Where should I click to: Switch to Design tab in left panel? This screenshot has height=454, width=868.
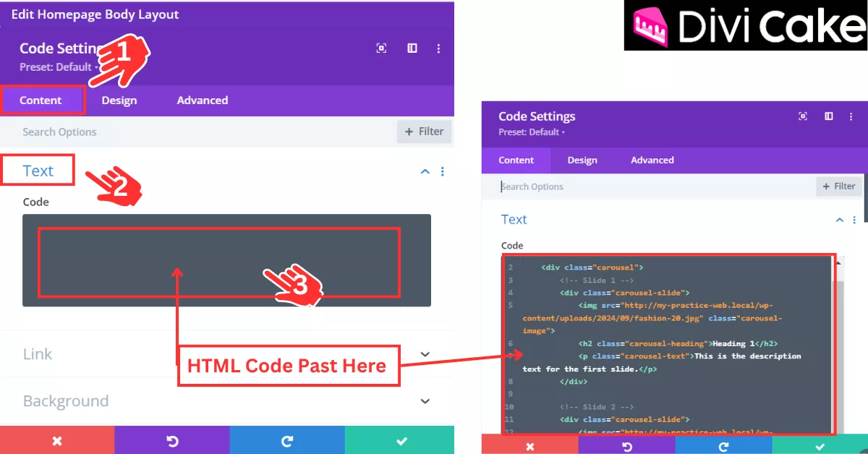tap(119, 100)
